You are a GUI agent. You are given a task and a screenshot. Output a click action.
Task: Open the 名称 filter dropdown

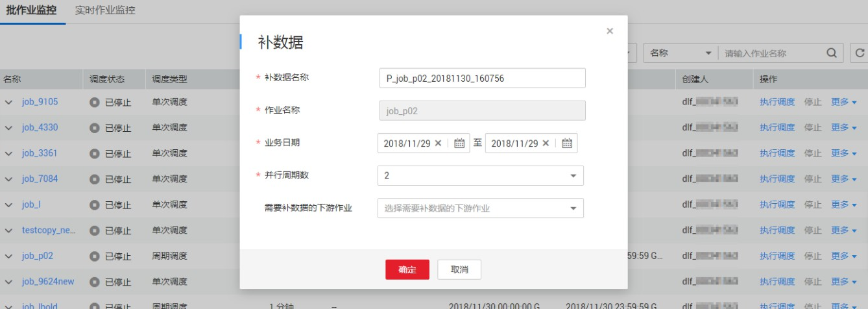(681, 53)
